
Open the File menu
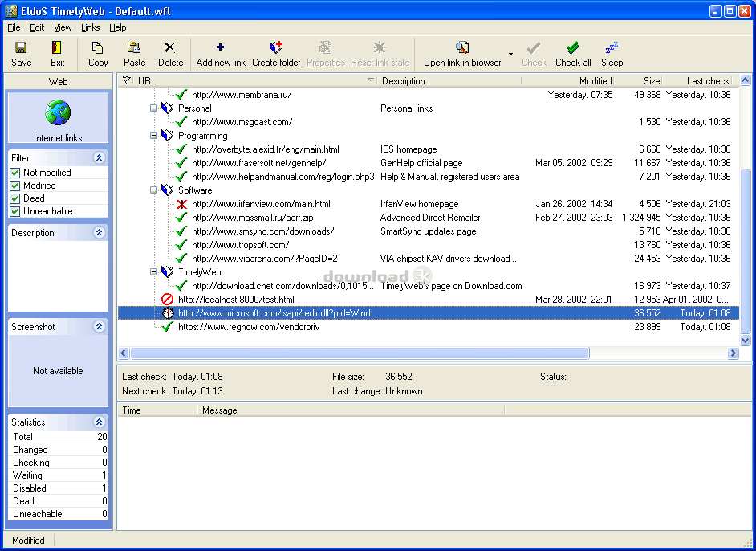tap(14, 27)
